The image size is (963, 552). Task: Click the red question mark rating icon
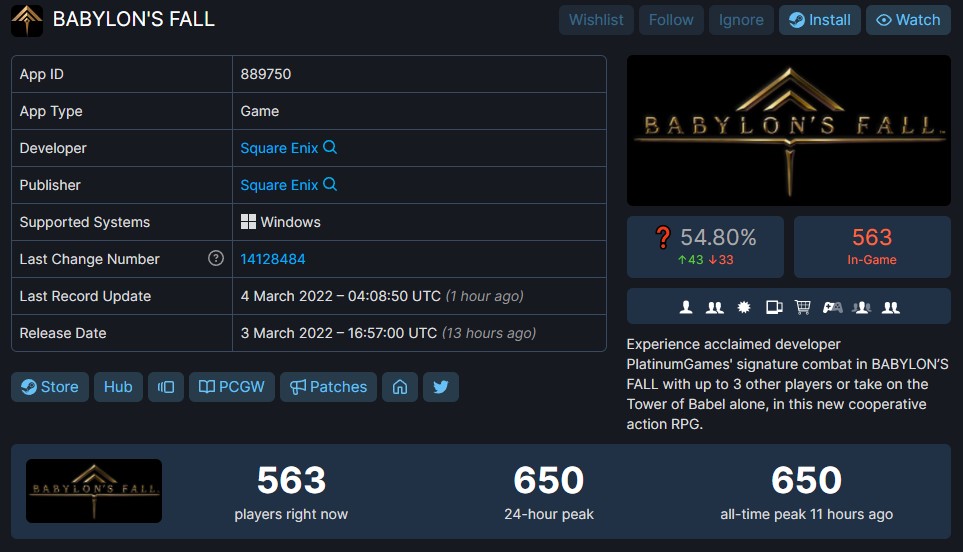coord(663,238)
